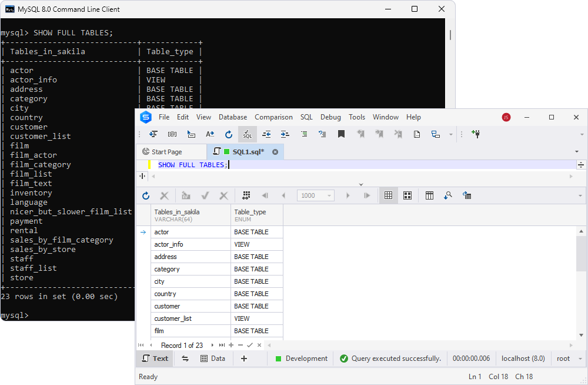Click the New Connection plug icon

(476, 134)
